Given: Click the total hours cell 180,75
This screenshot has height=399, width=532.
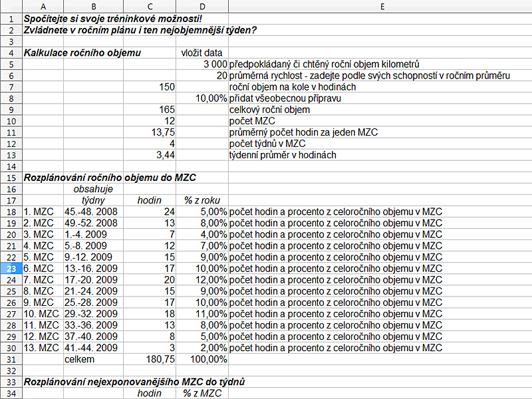Looking at the screenshot, I should (x=150, y=358).
